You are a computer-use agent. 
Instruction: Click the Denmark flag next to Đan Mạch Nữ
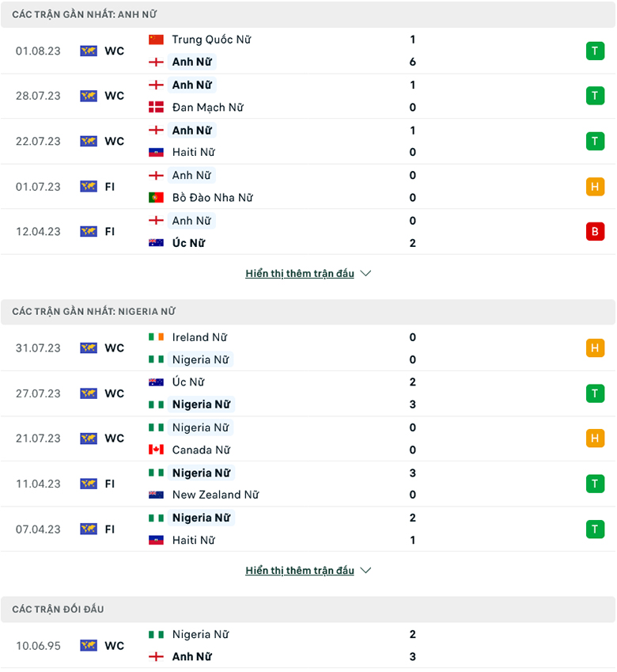[x=156, y=107]
